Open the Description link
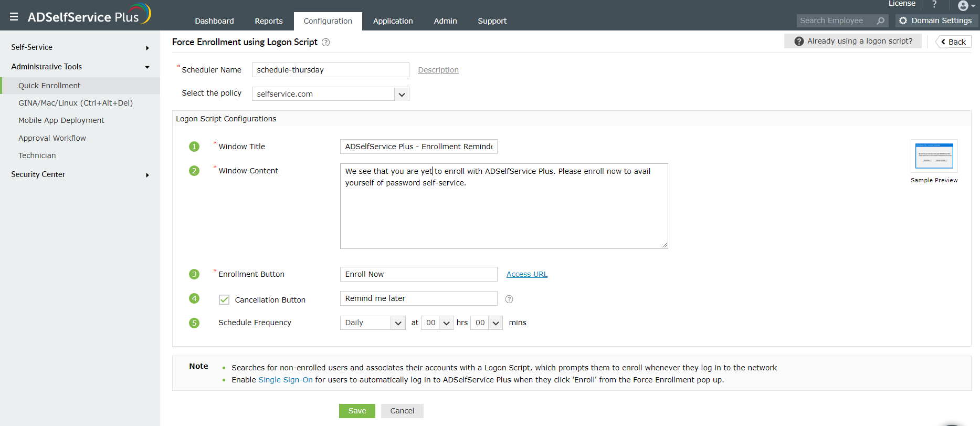 tap(438, 70)
